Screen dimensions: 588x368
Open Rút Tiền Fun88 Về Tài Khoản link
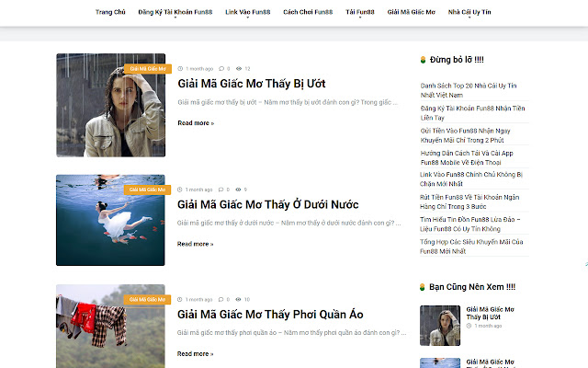[469, 201]
